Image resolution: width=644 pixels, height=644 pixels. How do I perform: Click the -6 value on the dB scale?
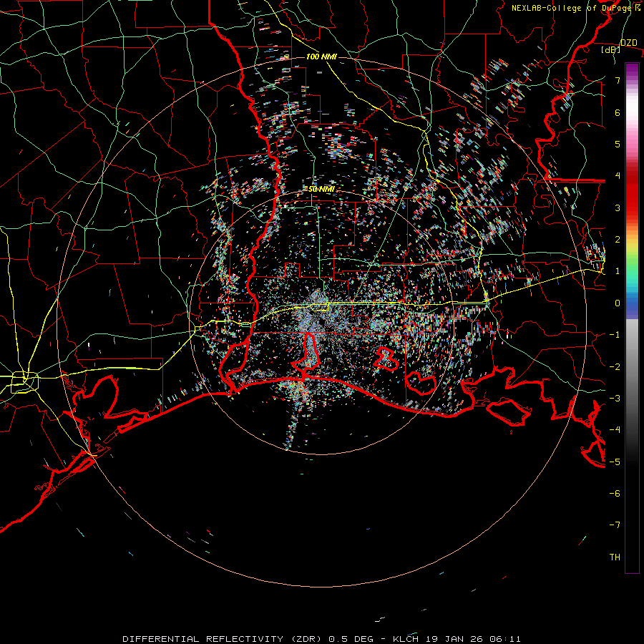(x=615, y=494)
